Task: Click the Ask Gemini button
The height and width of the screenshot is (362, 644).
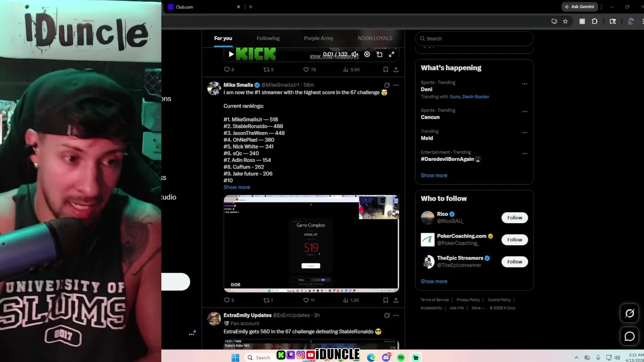Action: click(579, 7)
